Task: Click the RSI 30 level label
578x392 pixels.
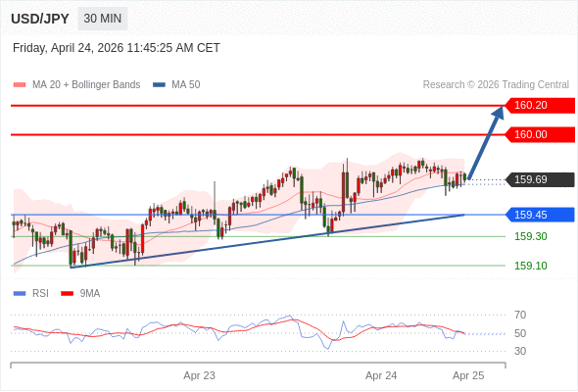Action: point(520,351)
